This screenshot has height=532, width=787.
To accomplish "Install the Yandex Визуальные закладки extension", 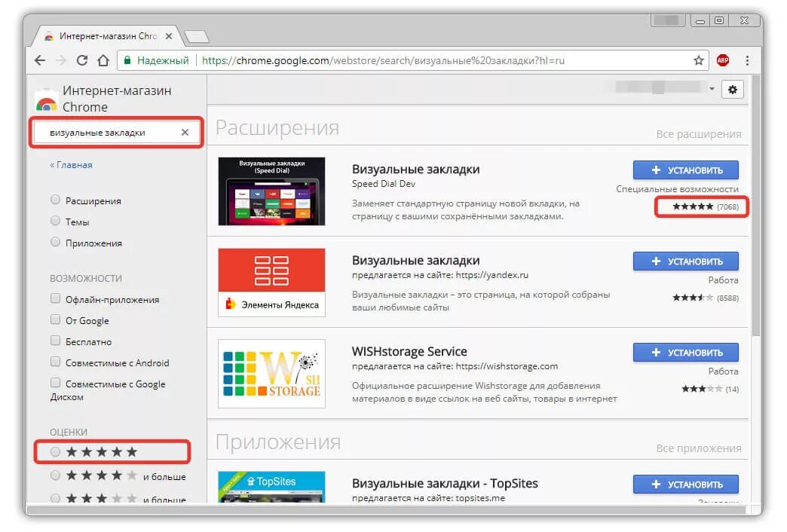I will pyautogui.click(x=686, y=261).
